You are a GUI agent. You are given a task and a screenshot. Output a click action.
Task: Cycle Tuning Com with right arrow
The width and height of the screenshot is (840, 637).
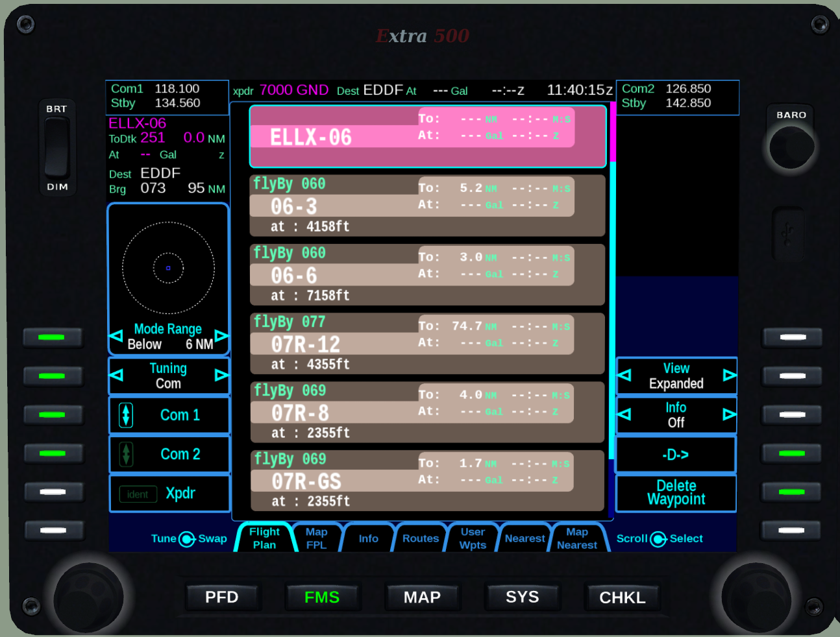click(x=221, y=375)
